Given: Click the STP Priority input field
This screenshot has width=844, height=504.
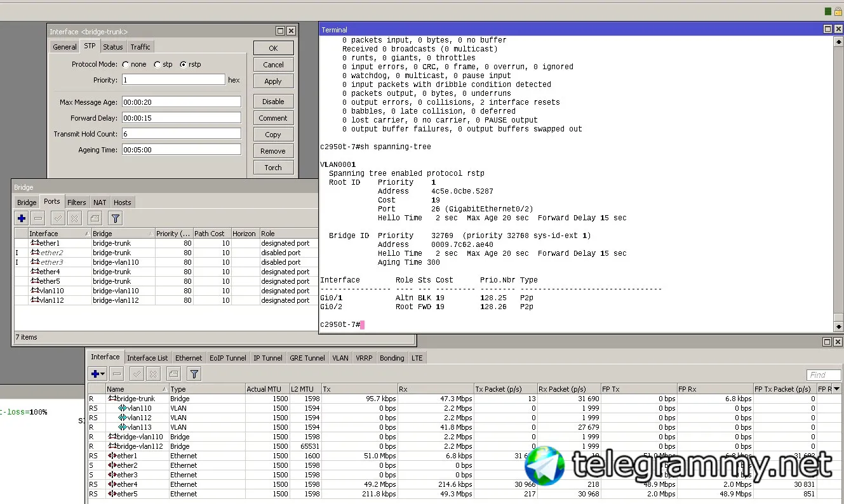Looking at the screenshot, I should click(173, 80).
